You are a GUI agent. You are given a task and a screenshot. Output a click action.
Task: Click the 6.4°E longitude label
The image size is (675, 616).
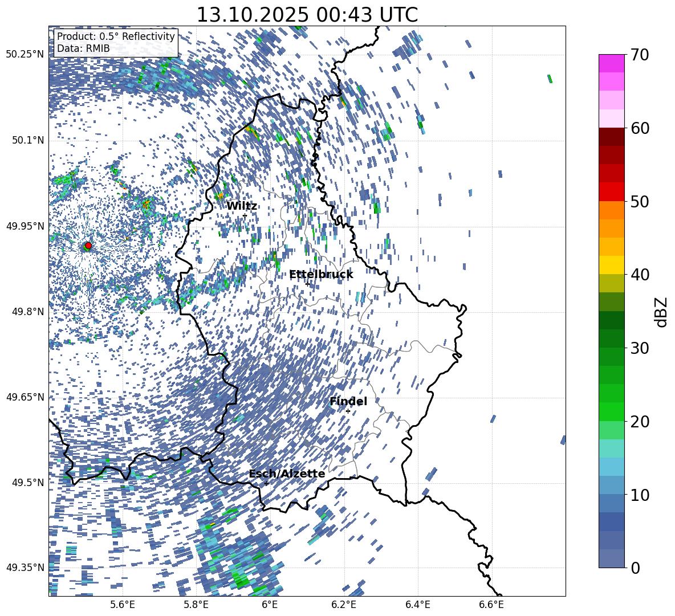pos(417,605)
